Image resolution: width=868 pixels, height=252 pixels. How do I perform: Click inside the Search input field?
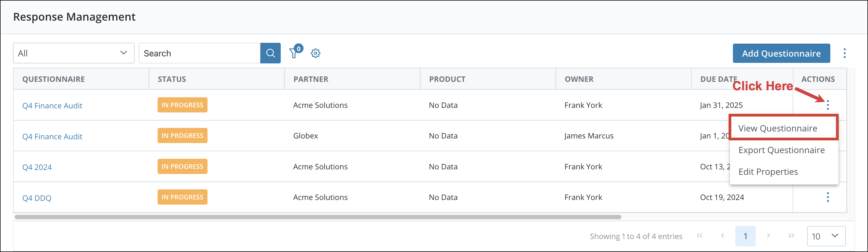199,53
